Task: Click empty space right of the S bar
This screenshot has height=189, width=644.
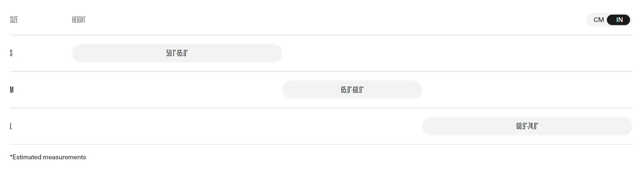Action: tap(456, 53)
